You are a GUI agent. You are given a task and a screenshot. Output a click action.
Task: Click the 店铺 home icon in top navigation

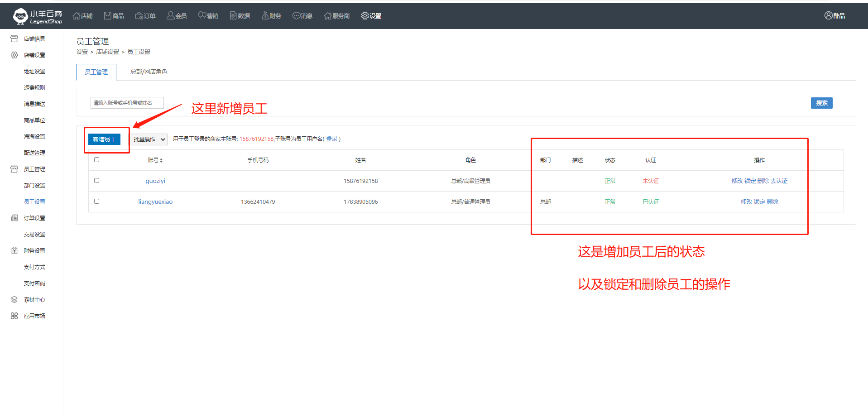77,16
